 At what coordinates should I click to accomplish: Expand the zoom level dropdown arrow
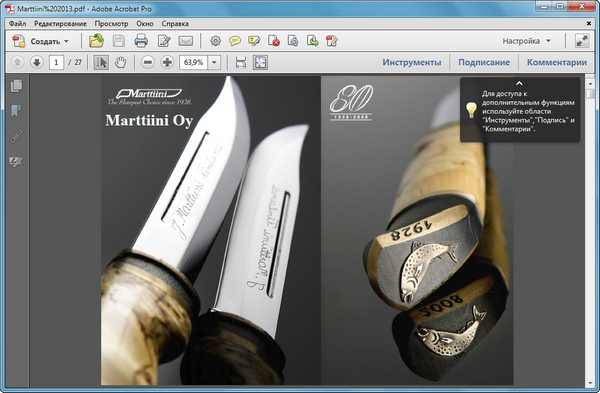click(x=214, y=62)
